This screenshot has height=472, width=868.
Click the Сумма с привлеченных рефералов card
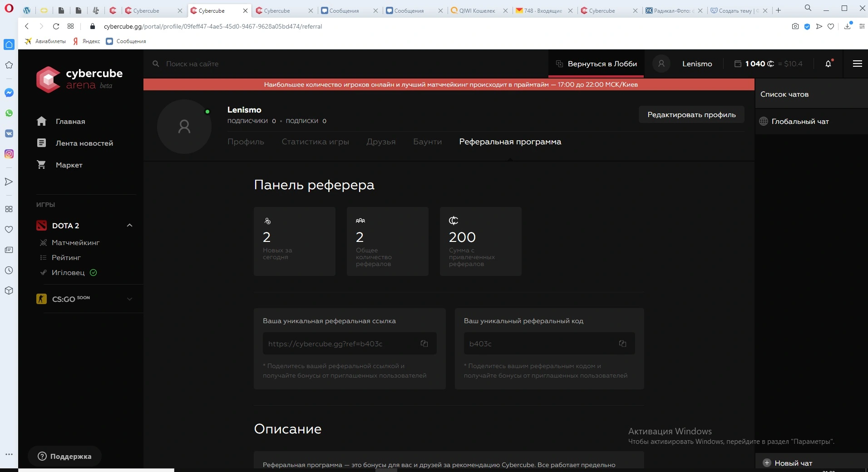click(480, 241)
